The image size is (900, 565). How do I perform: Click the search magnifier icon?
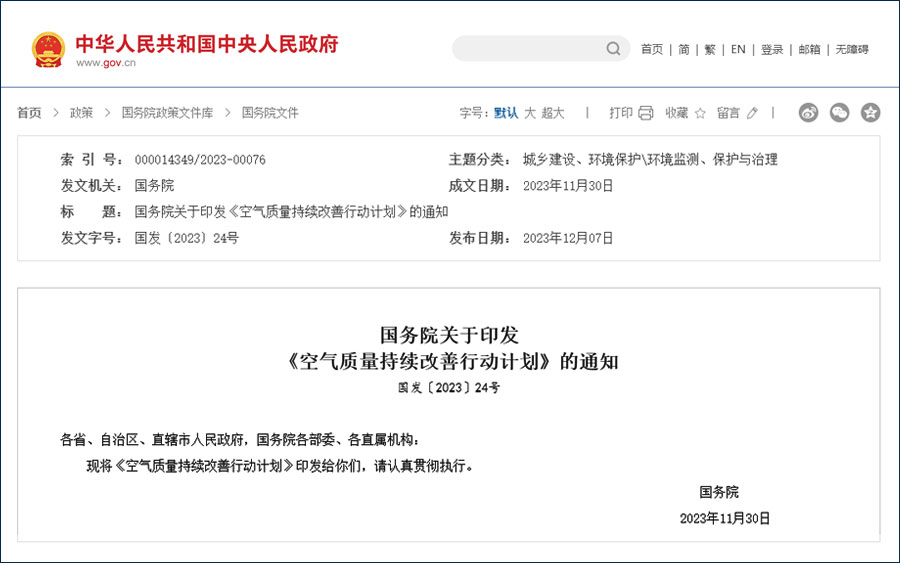(613, 49)
